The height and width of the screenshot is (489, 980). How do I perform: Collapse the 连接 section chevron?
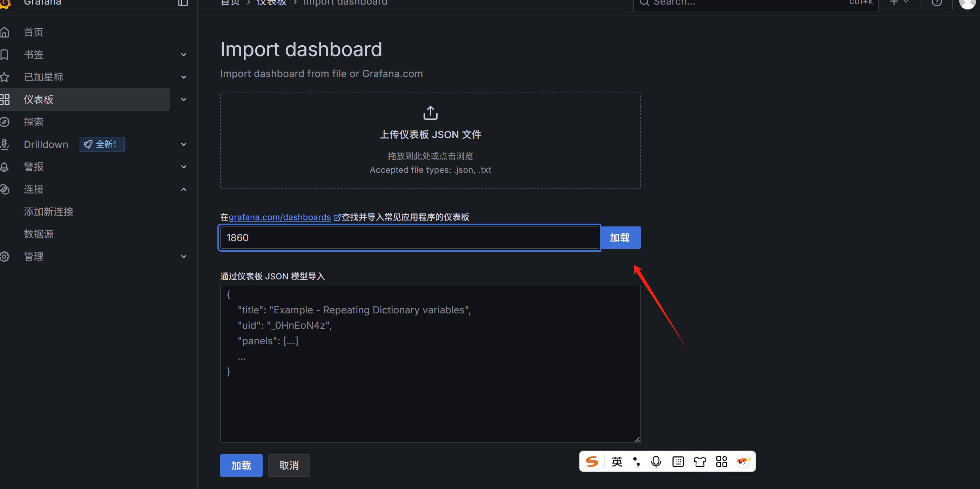click(x=184, y=189)
